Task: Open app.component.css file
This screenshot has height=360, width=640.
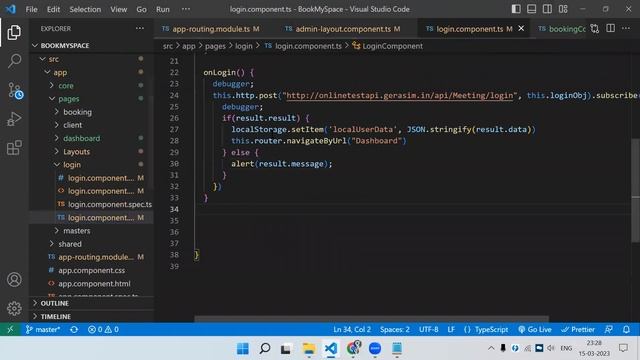Action: click(91, 270)
